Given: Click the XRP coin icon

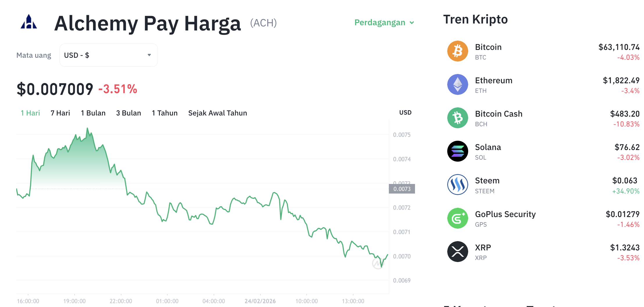Looking at the screenshot, I should [x=457, y=252].
